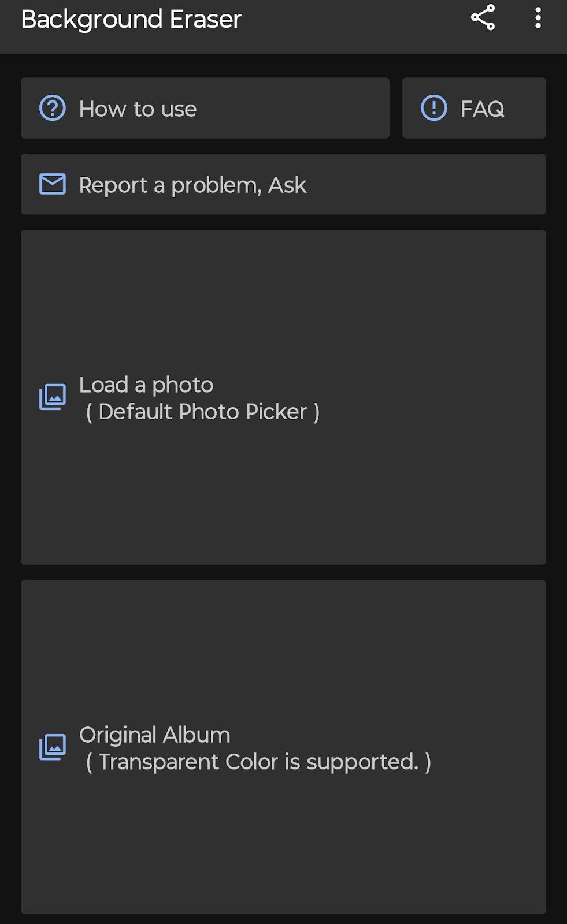Click blank right side of Report a problem bar

pyautogui.click(x=428, y=184)
